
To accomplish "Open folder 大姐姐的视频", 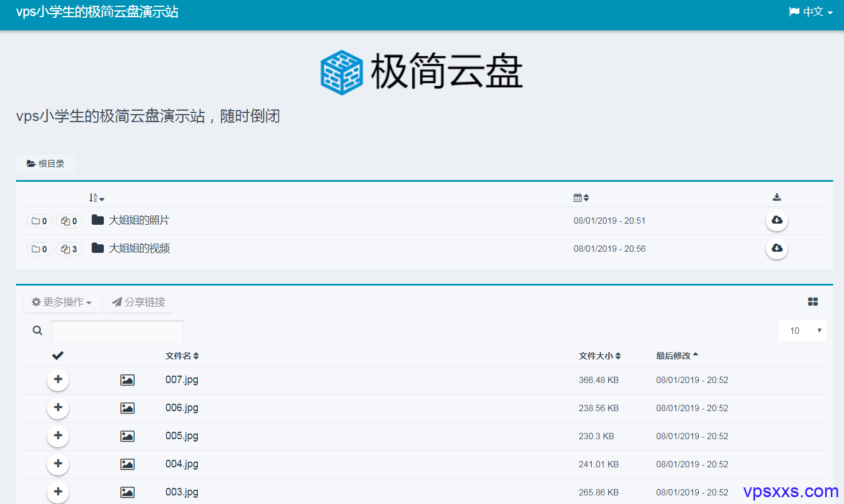I will (139, 248).
